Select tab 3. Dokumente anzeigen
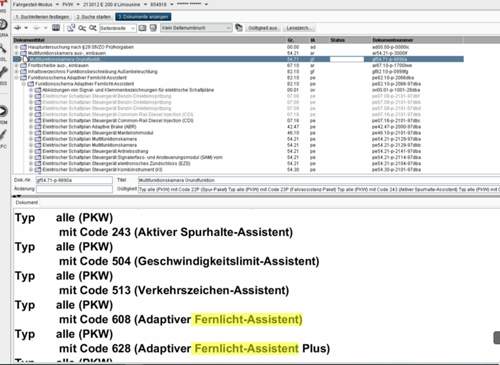The image size is (500, 365). click(143, 17)
